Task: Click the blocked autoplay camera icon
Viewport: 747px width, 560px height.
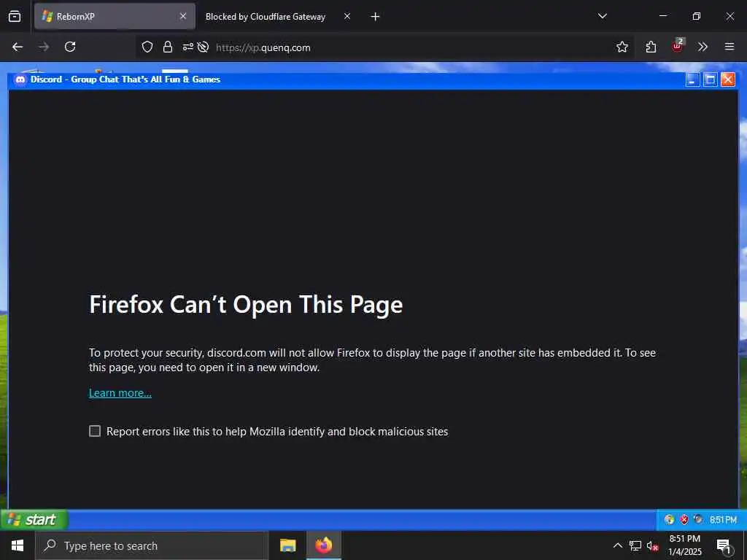Action: click(x=203, y=47)
